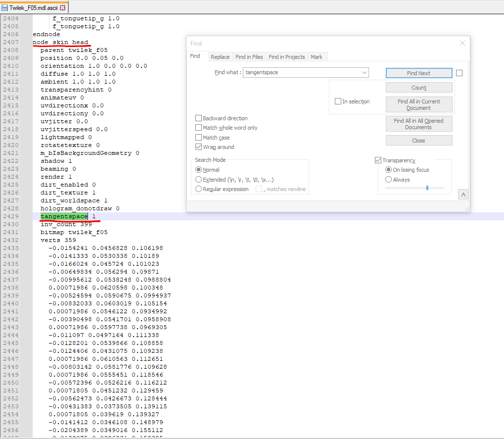Choose Always transparency option
Image resolution: width=504 pixels, height=439 pixels.
[388, 180]
